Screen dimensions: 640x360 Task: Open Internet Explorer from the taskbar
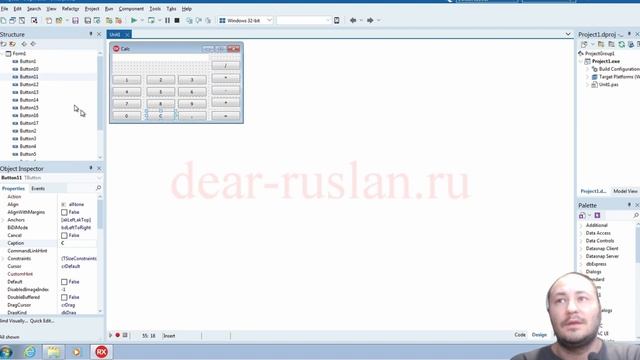coord(30,352)
